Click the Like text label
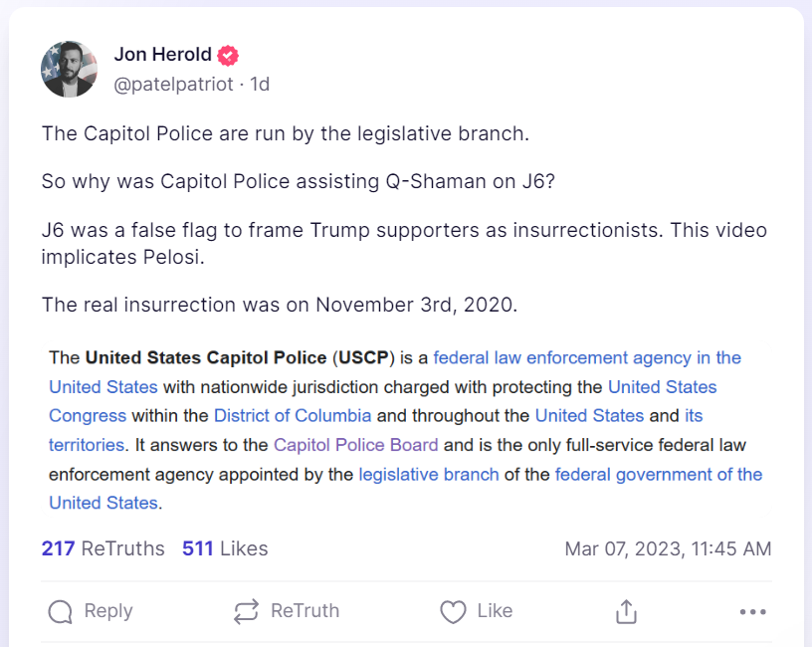This screenshot has width=812, height=647. pyautogui.click(x=495, y=611)
